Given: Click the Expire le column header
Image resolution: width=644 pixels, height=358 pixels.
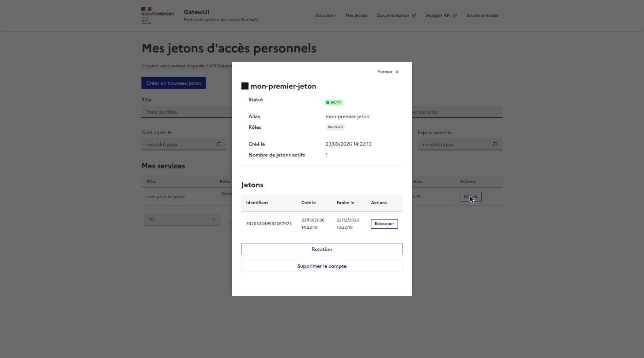Looking at the screenshot, I should click(345, 203).
